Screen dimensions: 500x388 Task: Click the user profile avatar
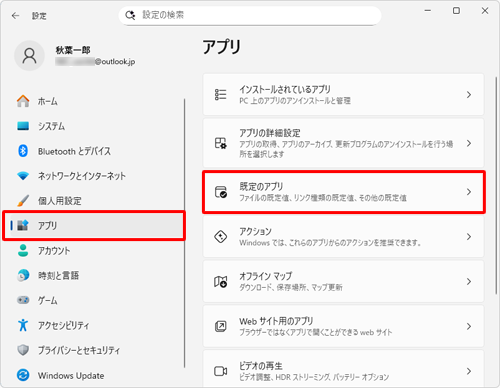[29, 56]
